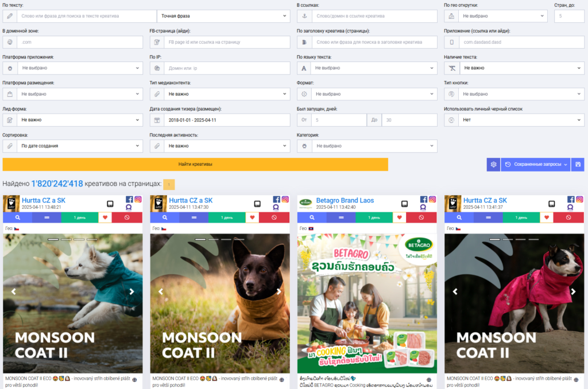Click the settings gear button
Image resolution: width=588 pixels, height=389 pixels.
click(x=493, y=164)
